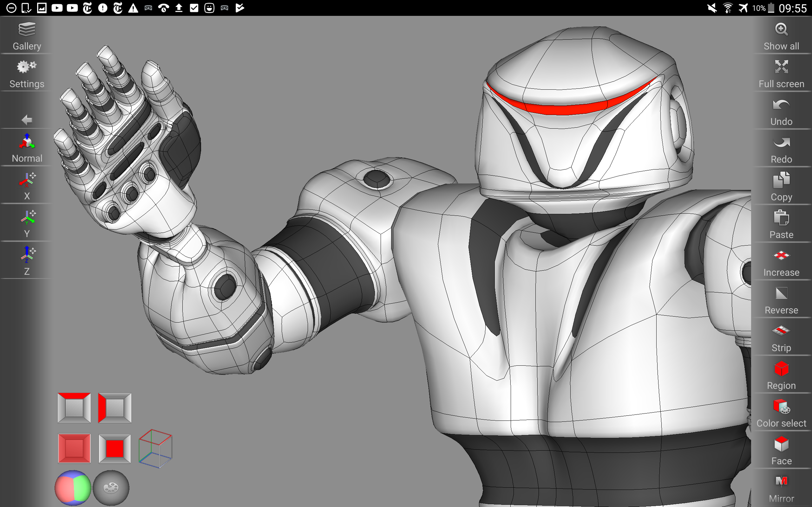The height and width of the screenshot is (507, 812).
Task: Tap the RGB color sphere
Action: click(x=73, y=488)
